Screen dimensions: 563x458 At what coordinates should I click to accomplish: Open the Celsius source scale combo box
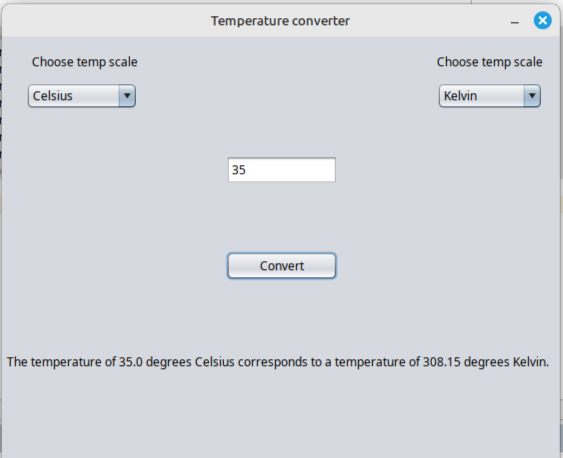point(82,96)
